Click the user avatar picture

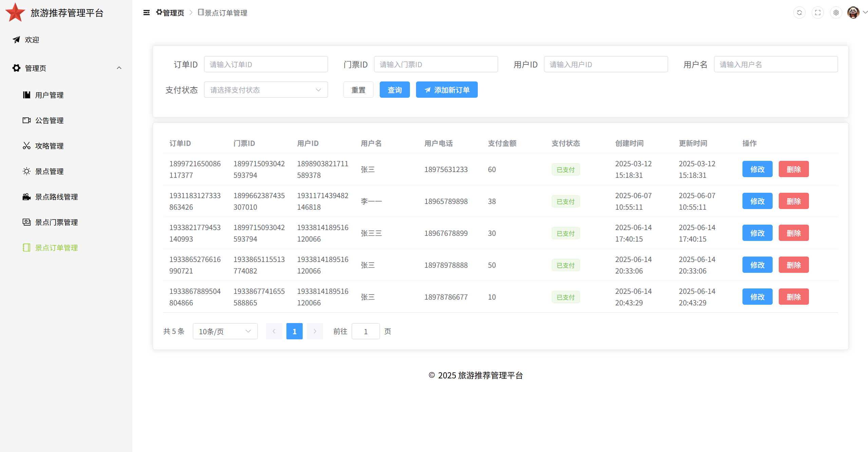tap(853, 13)
